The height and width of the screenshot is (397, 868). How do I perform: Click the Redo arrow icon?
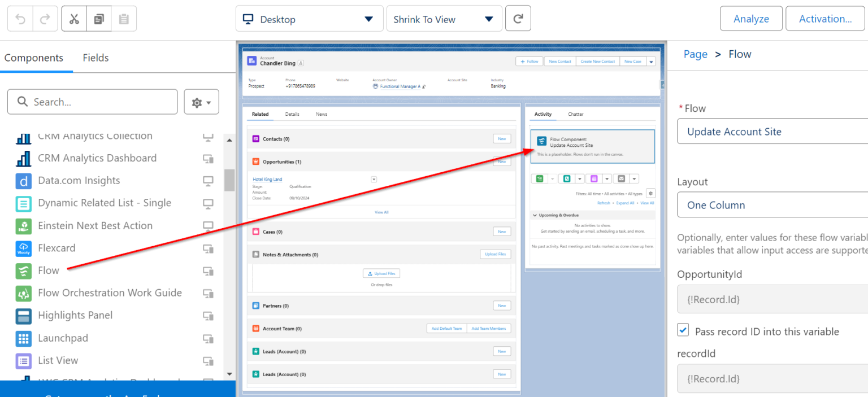(46, 19)
